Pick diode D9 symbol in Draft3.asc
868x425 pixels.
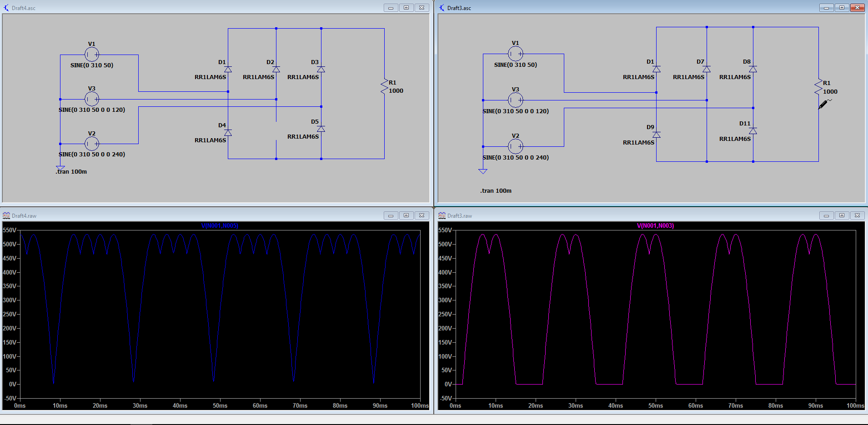point(656,135)
